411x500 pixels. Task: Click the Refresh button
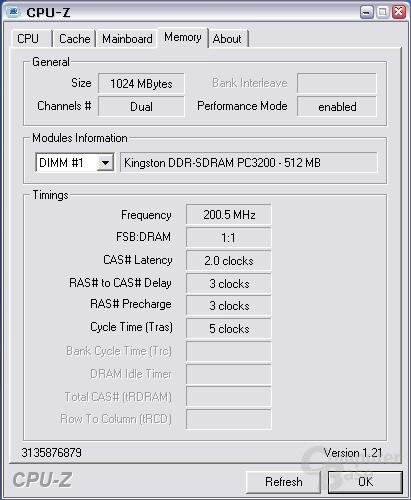tap(283, 482)
